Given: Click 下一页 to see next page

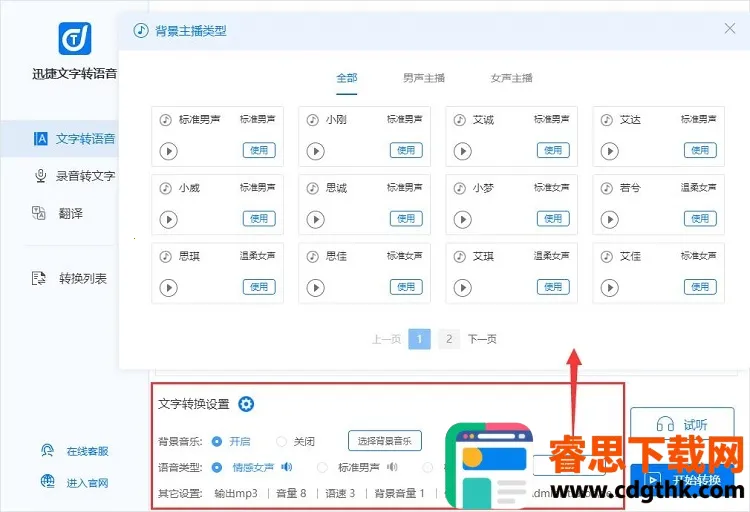Looking at the screenshot, I should [x=482, y=339].
